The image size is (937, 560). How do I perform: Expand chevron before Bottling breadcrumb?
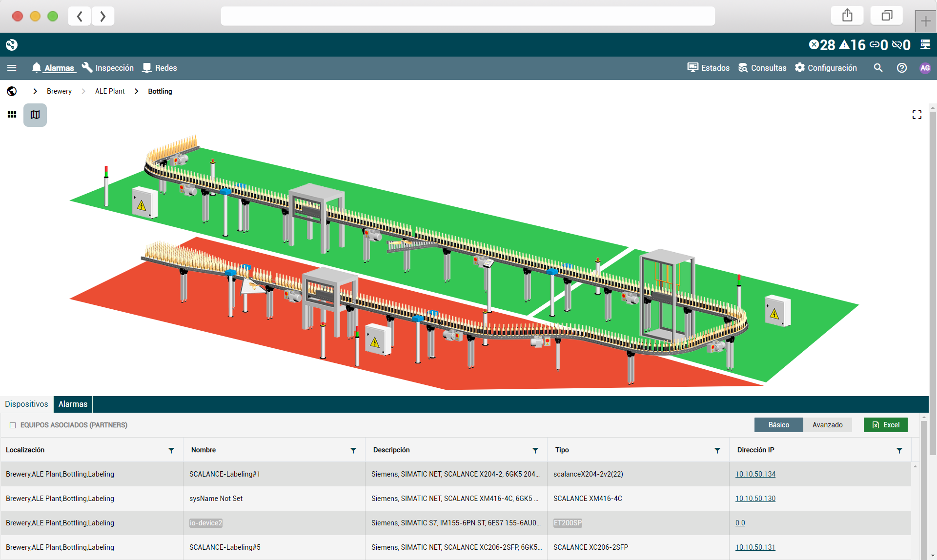click(x=137, y=91)
